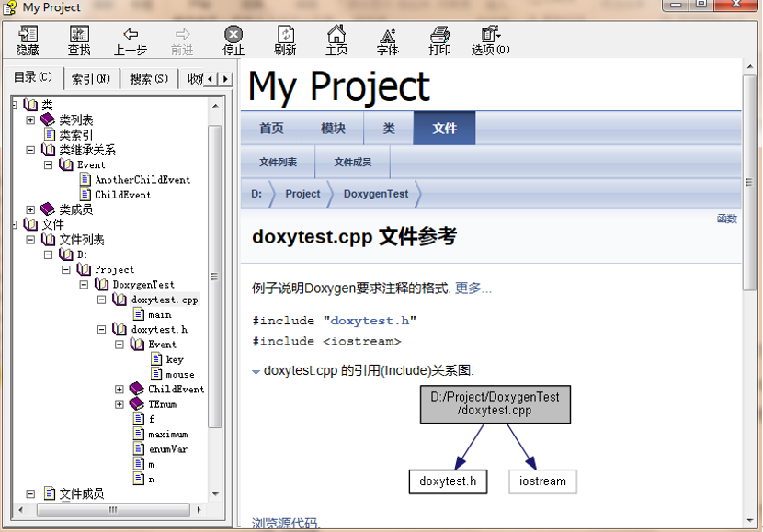Switch to the 索引 (Index) tab

click(91, 78)
